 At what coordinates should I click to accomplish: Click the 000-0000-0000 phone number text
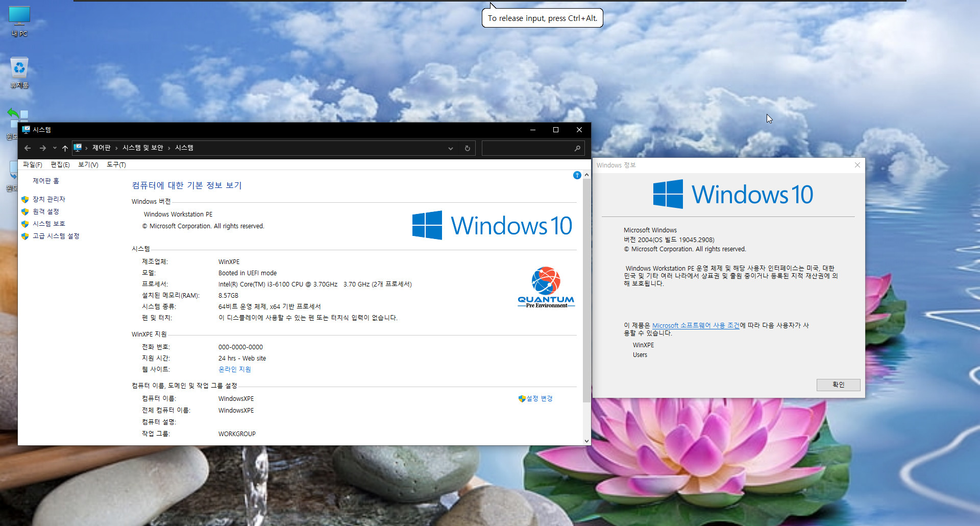pos(240,347)
